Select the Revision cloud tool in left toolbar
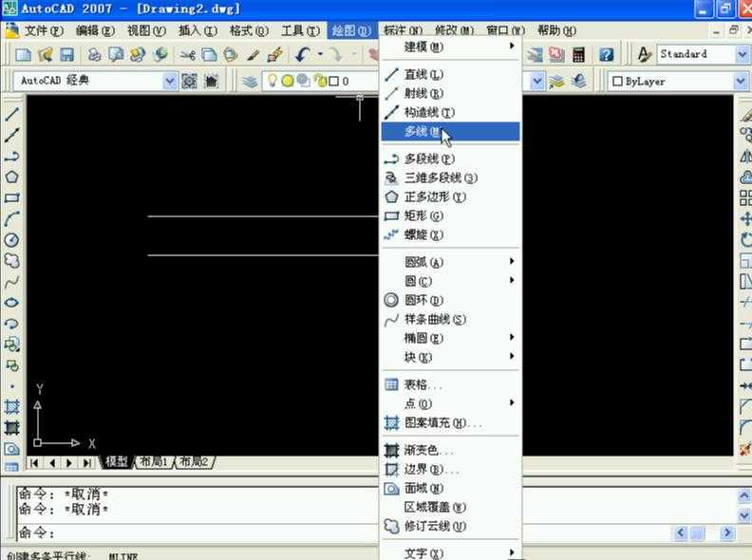Image resolution: width=752 pixels, height=560 pixels. [12, 261]
